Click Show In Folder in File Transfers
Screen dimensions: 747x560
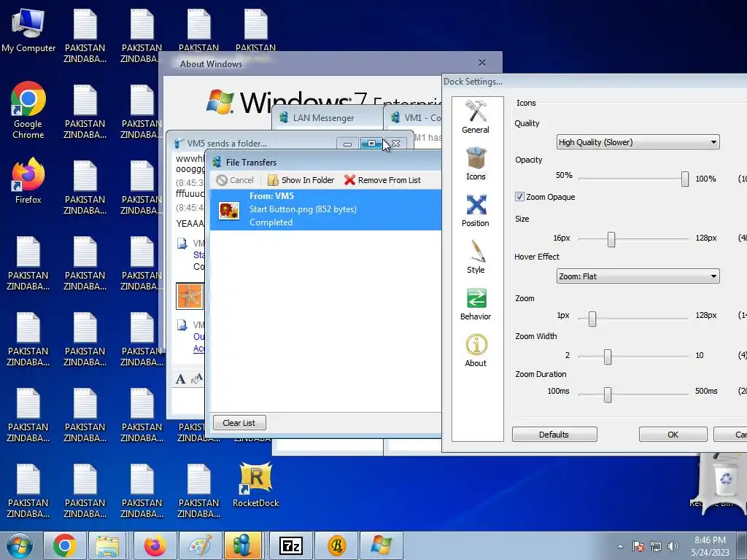pyautogui.click(x=301, y=180)
